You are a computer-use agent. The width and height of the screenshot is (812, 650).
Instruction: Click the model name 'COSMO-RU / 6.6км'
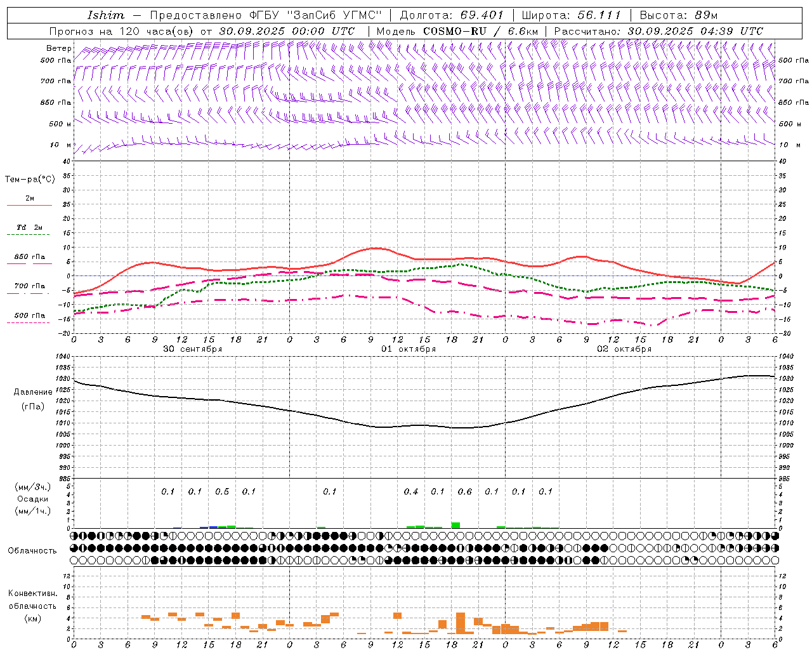click(x=480, y=31)
